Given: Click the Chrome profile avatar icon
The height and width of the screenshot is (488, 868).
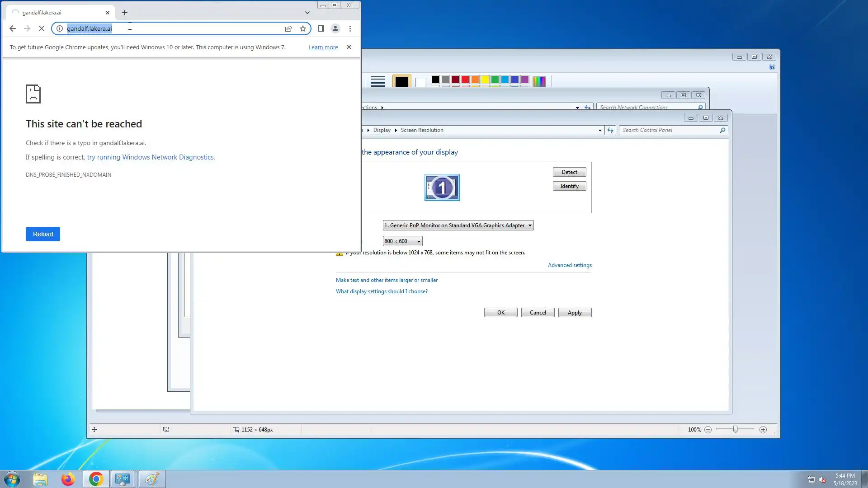Looking at the screenshot, I should pyautogui.click(x=335, y=28).
